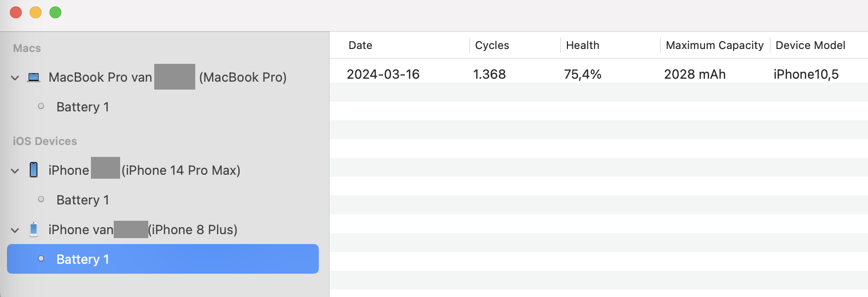Click the 75,4% health value cell
868x297 pixels.
pyautogui.click(x=582, y=74)
